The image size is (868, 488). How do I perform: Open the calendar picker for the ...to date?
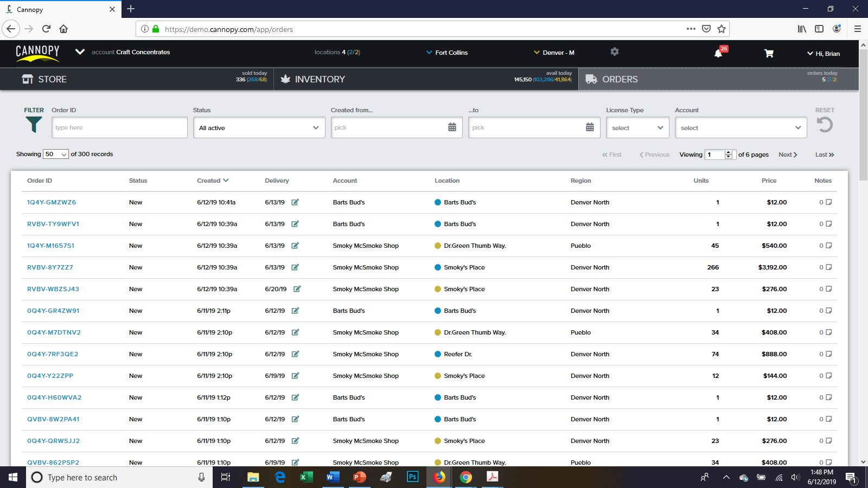point(590,127)
